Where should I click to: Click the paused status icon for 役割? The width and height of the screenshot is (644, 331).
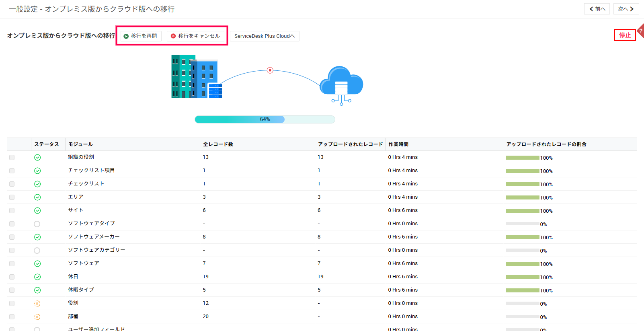pyautogui.click(x=37, y=304)
